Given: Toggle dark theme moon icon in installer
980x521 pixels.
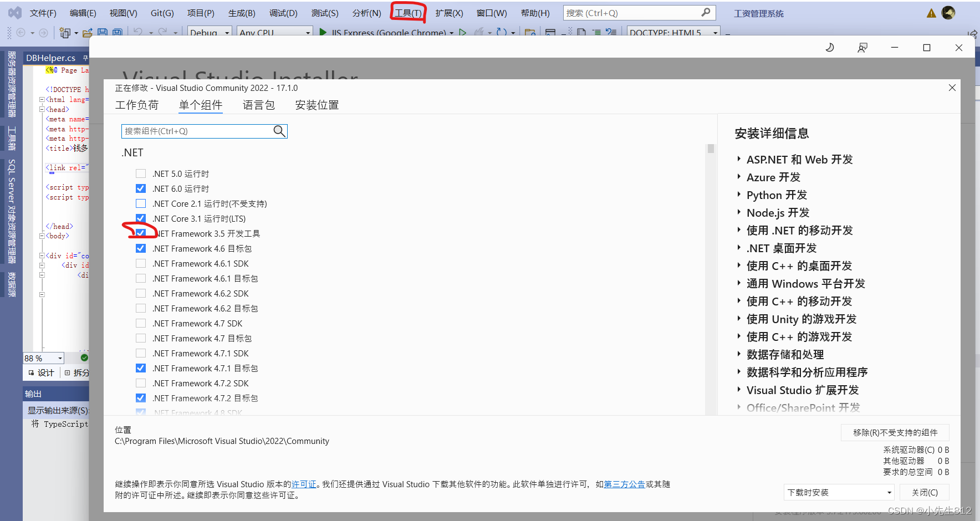Looking at the screenshot, I should [x=830, y=48].
